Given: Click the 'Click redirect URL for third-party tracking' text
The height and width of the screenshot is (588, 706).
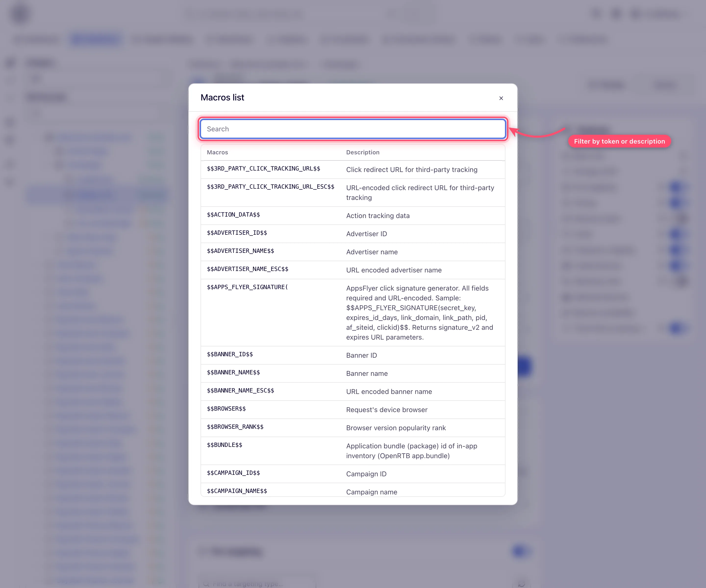Looking at the screenshot, I should (x=412, y=170).
